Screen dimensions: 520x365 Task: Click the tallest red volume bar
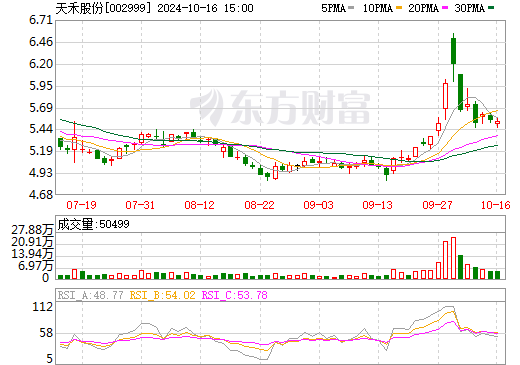[453, 258]
